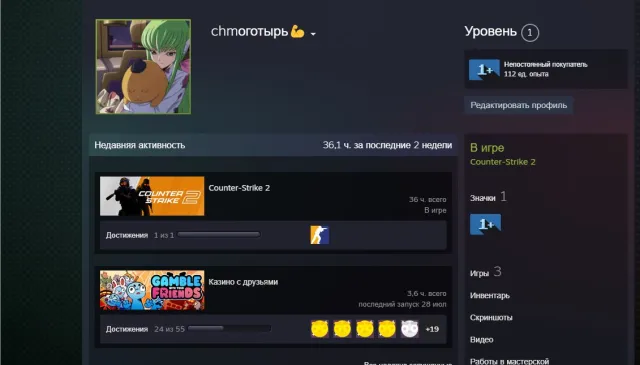
Task: Open the Скриншоты section
Action: 491,318
